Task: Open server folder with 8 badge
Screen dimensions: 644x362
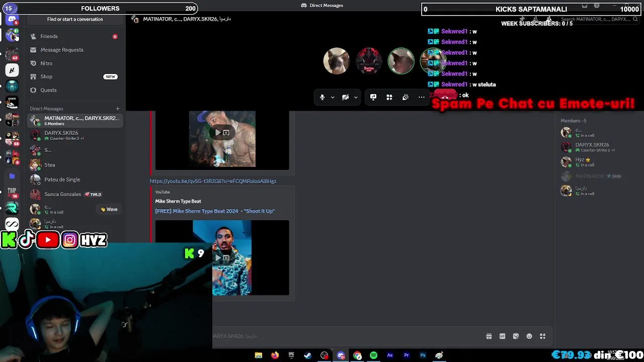Action: [x=12, y=157]
